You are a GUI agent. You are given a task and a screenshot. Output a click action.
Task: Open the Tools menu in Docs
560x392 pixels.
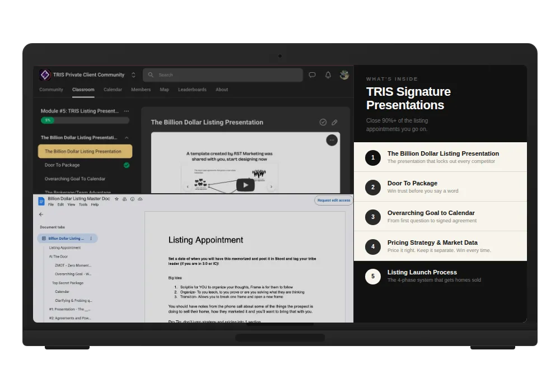(x=83, y=204)
